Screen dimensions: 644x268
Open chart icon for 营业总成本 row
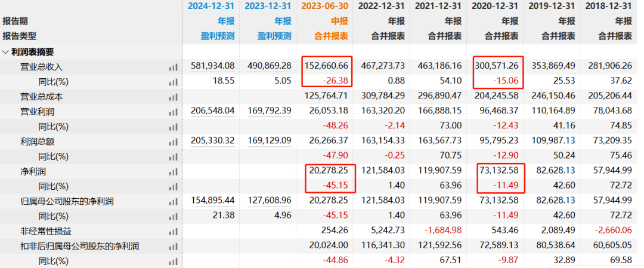coord(174,97)
